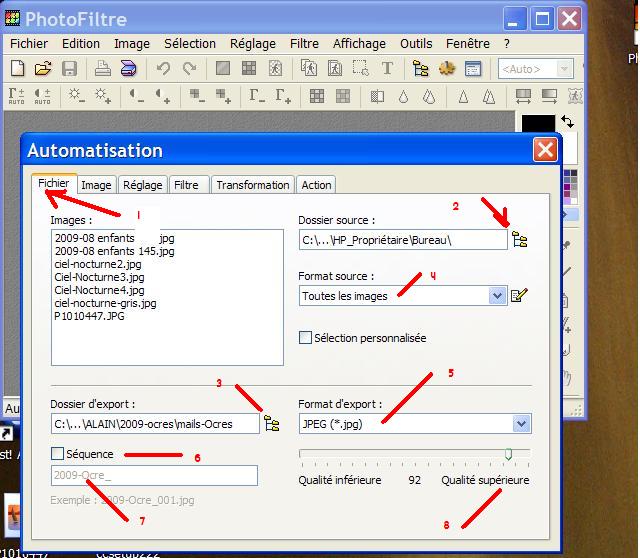Select Ciel-Nocturne4.jpg in Images list
Screen dimensions: 640x558
pos(99,290)
